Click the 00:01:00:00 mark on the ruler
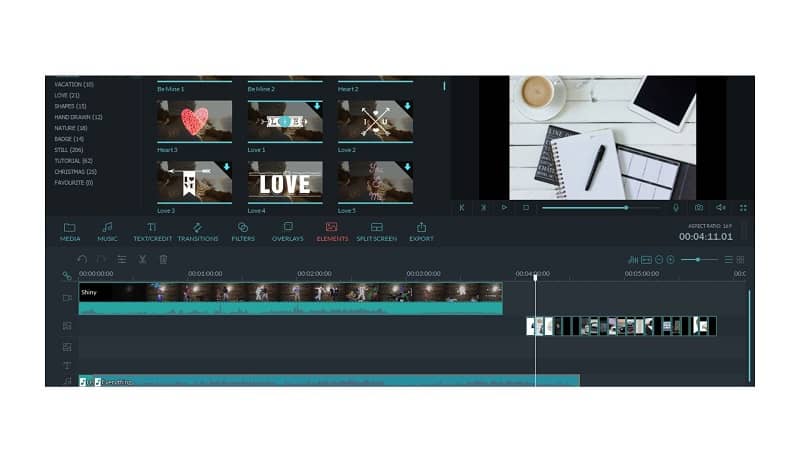This screenshot has width=800, height=450. 205,273
